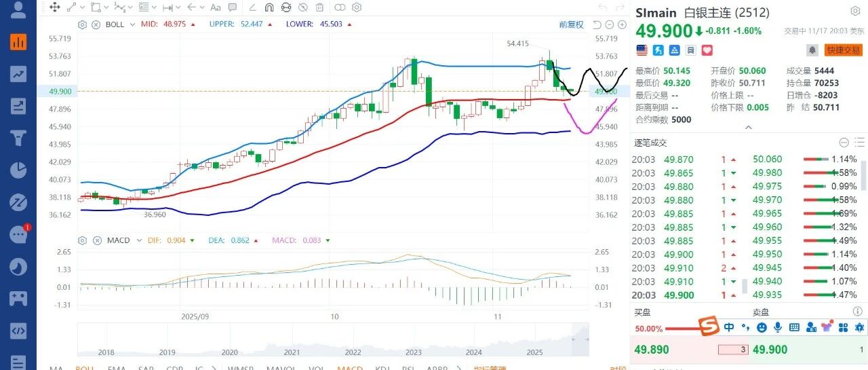Collapse quote details with chevron arrow
This screenshot has width=868, height=370.
point(749,127)
